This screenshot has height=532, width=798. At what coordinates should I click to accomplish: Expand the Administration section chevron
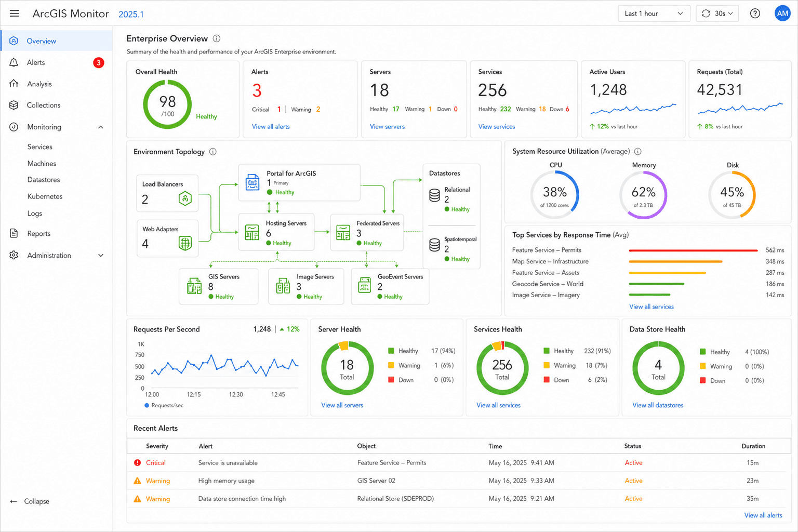pos(101,256)
